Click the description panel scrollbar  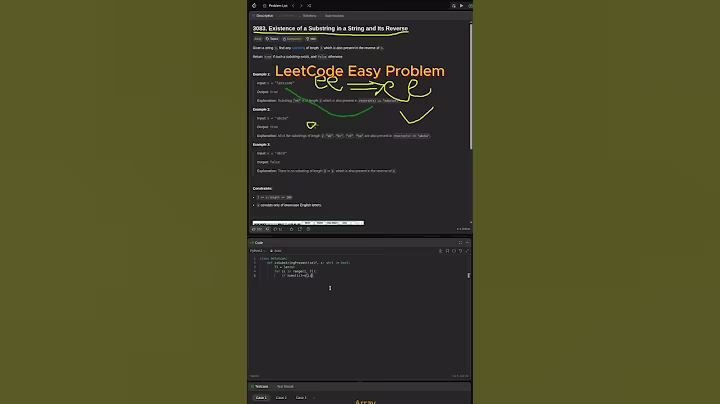471,86
